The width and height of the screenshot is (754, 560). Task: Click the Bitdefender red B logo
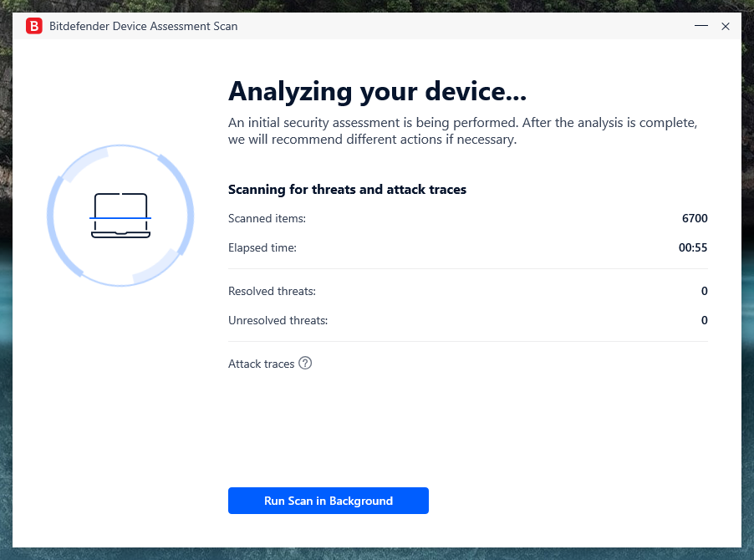coord(33,26)
